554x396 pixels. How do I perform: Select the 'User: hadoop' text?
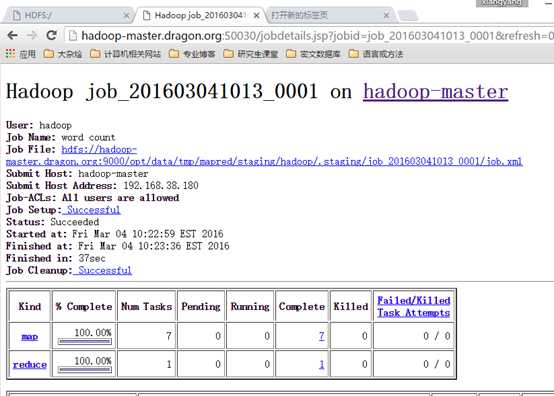pos(39,125)
